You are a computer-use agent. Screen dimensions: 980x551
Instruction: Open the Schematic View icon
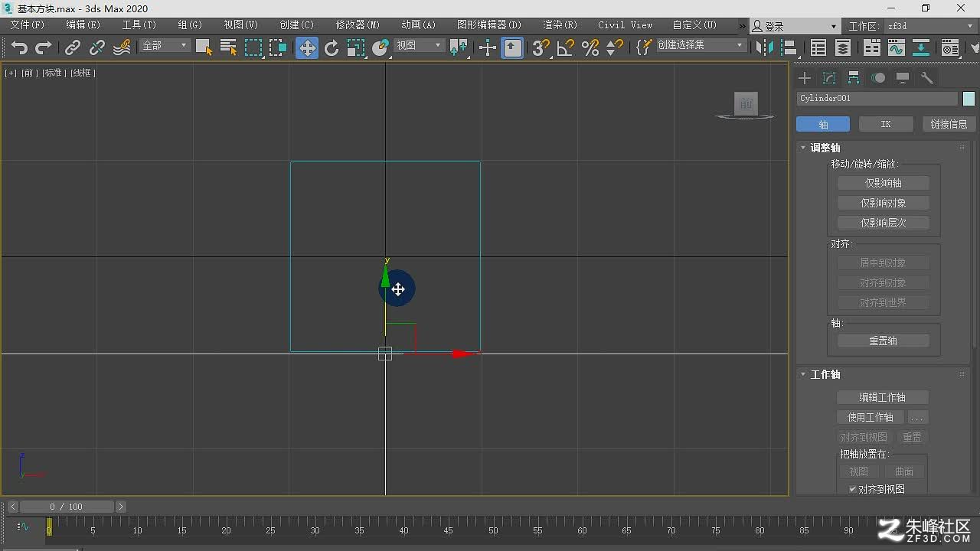(921, 48)
